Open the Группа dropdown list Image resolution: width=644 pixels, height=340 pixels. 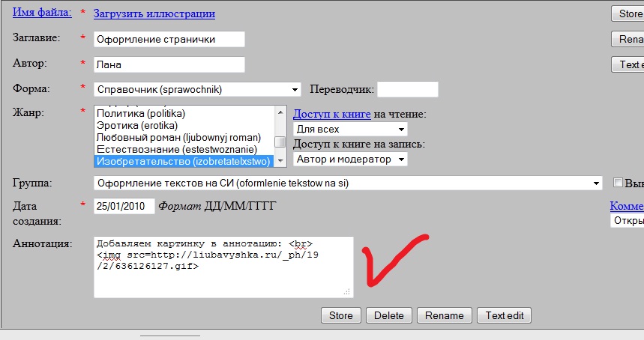point(348,183)
